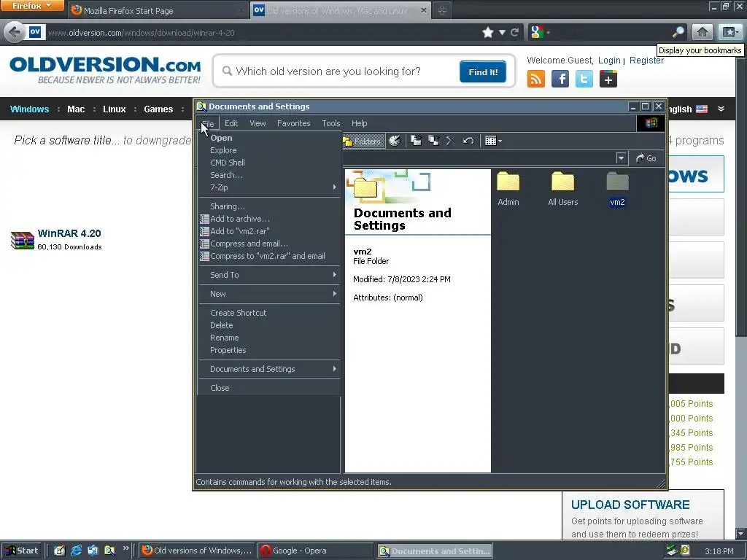This screenshot has height=560, width=747.
Task: Open the Favorites menu
Action: [293, 123]
